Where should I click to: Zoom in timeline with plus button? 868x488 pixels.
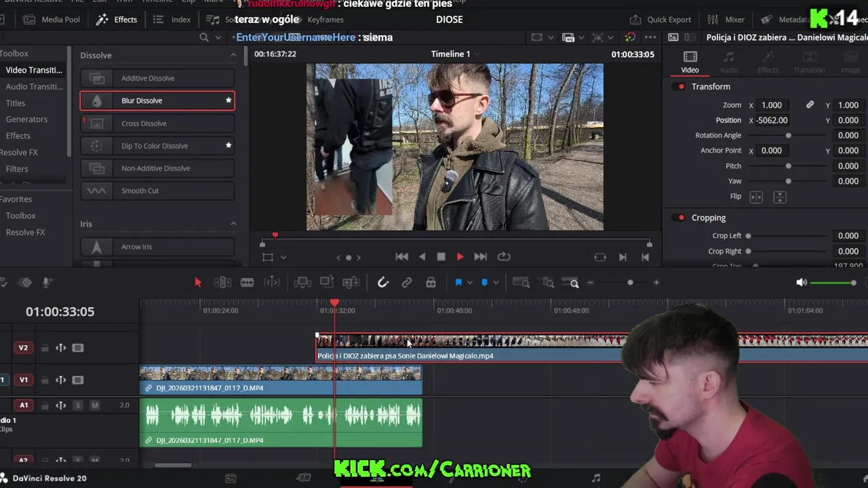tap(656, 283)
